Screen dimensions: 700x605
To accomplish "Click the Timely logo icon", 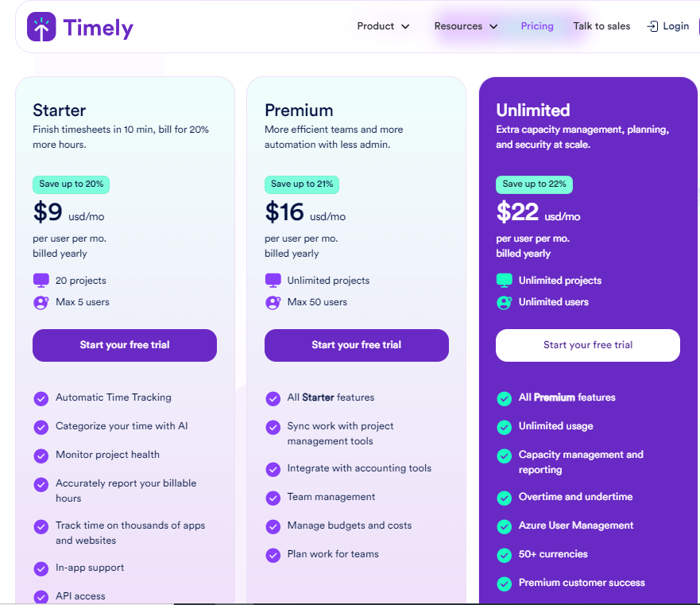I will 41,26.
